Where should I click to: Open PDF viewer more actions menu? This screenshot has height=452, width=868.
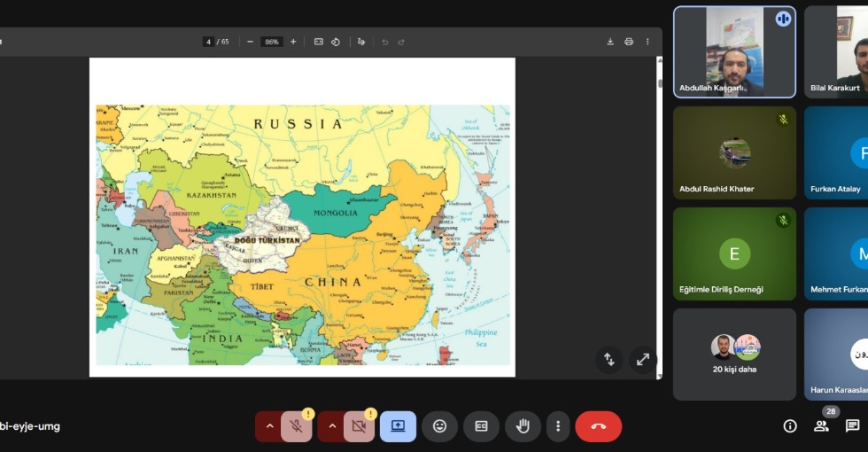pyautogui.click(x=647, y=42)
